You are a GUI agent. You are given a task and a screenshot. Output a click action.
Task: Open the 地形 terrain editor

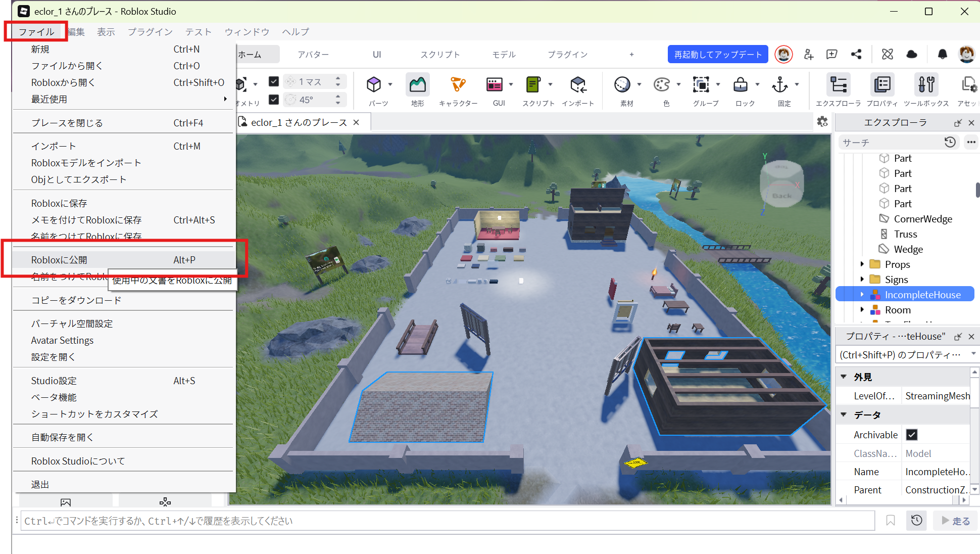tap(418, 85)
